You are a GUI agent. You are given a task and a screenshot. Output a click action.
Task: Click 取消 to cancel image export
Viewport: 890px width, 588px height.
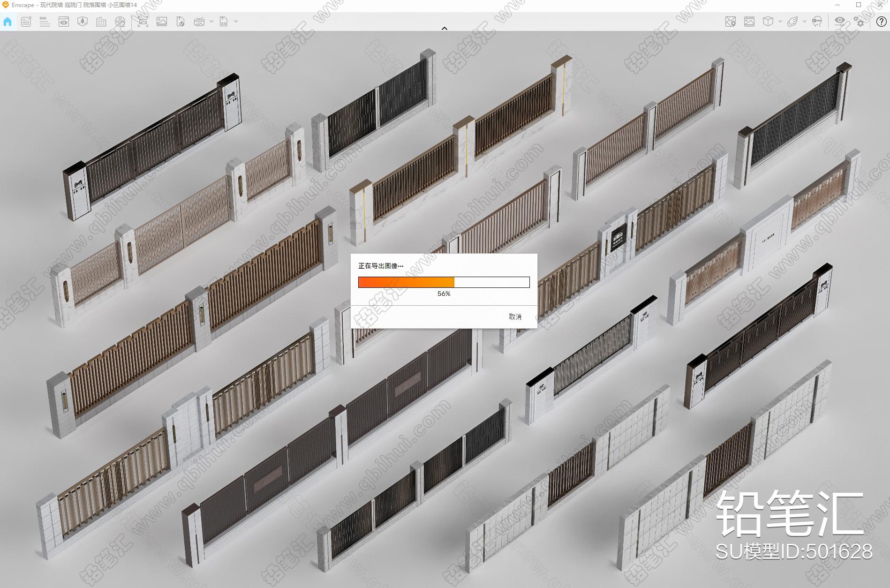tap(515, 317)
